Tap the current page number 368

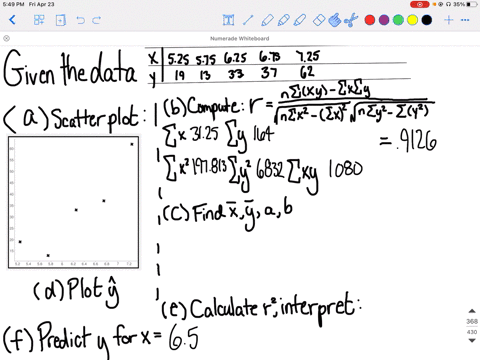[x=472, y=321]
